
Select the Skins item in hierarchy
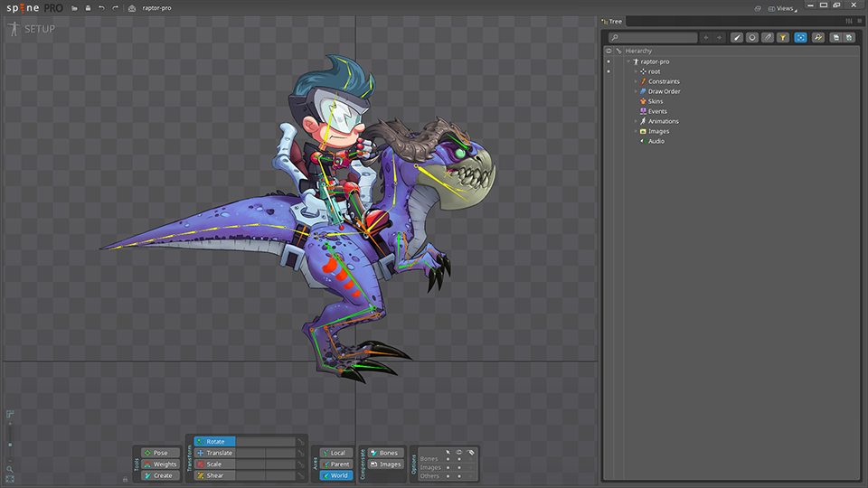coord(656,101)
